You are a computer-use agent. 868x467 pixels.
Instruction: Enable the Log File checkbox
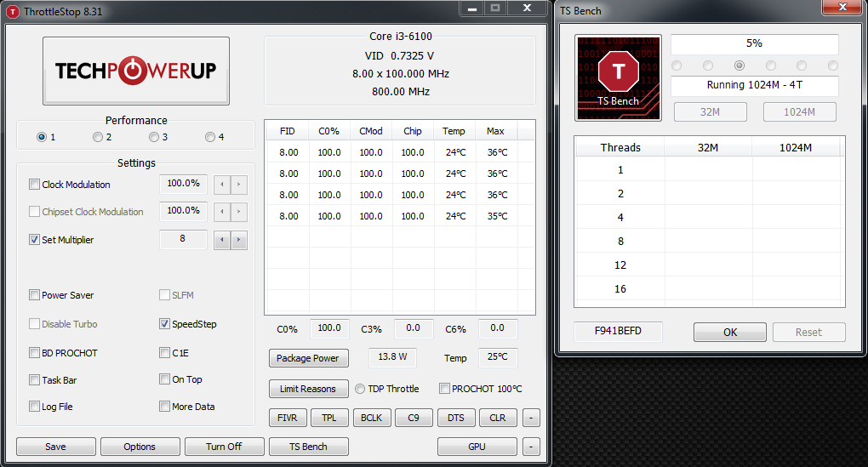coord(34,406)
